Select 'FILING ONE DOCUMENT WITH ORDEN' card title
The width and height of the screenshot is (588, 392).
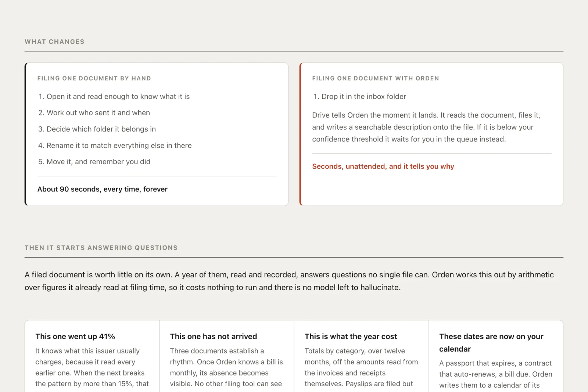pos(376,78)
